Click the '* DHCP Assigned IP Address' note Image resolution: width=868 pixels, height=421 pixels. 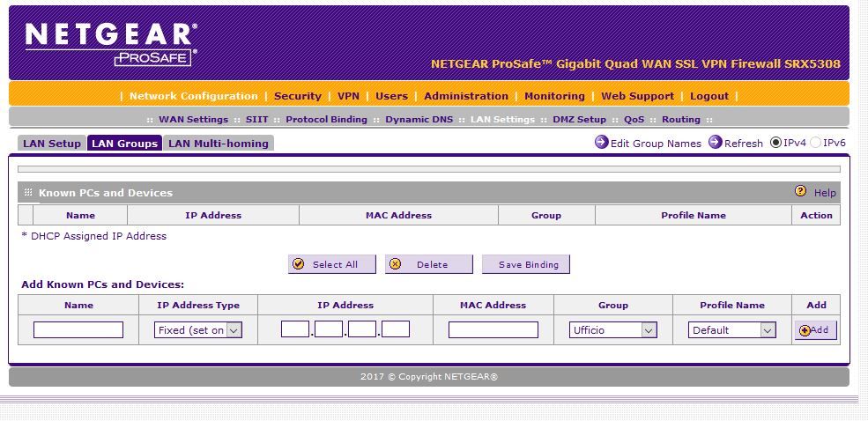point(93,236)
